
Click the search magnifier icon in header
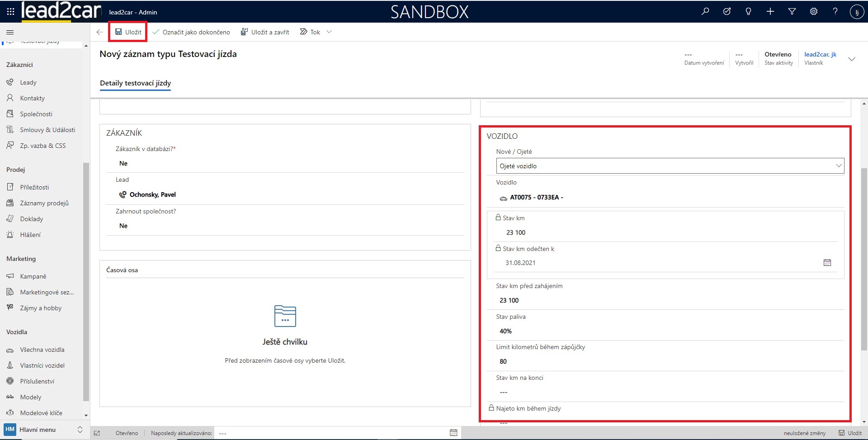(705, 12)
